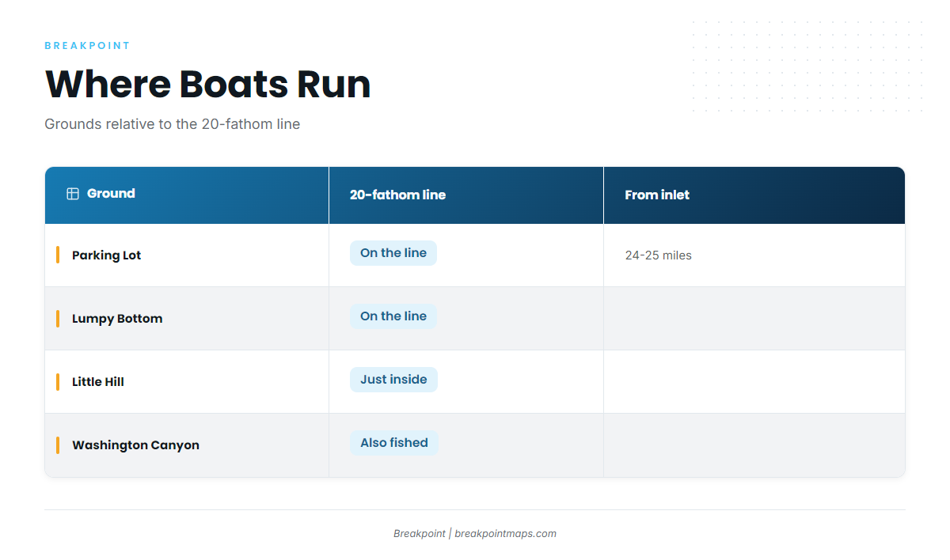Click the Lumpy Bottom row name

117,319
